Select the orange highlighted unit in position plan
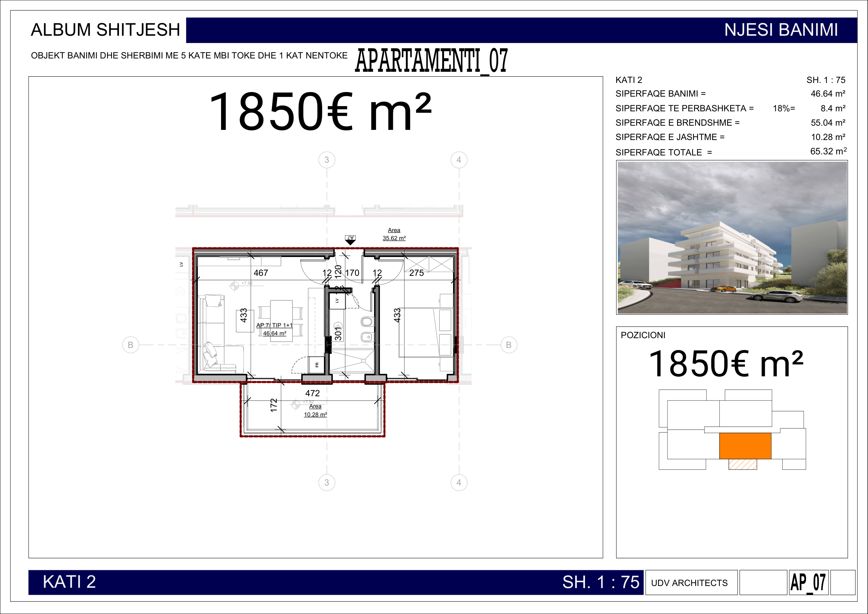 click(x=745, y=446)
